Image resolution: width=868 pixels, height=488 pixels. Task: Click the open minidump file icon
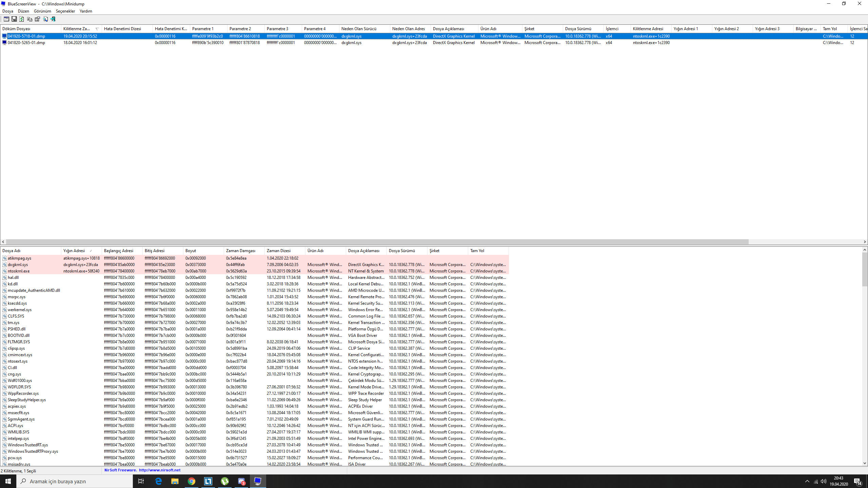pyautogui.click(x=5, y=19)
